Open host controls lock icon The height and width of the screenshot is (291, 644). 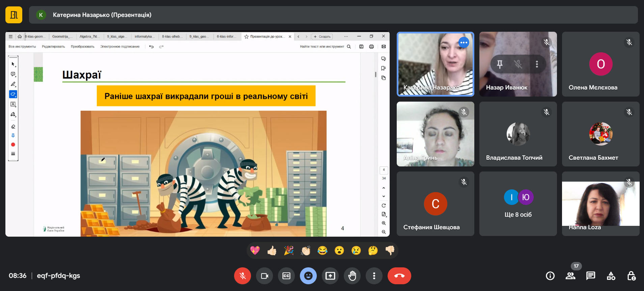point(631,276)
